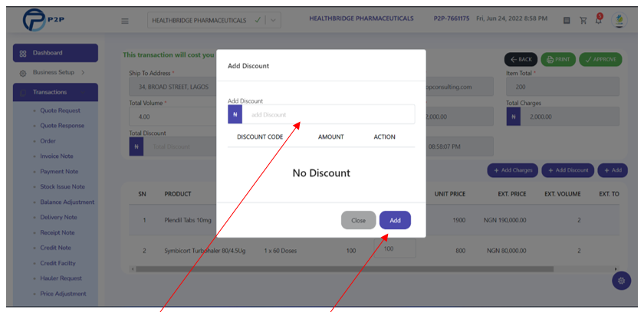Open the Dashboard menu item
Screen dimensions: 644x312
pyautogui.click(x=55, y=53)
